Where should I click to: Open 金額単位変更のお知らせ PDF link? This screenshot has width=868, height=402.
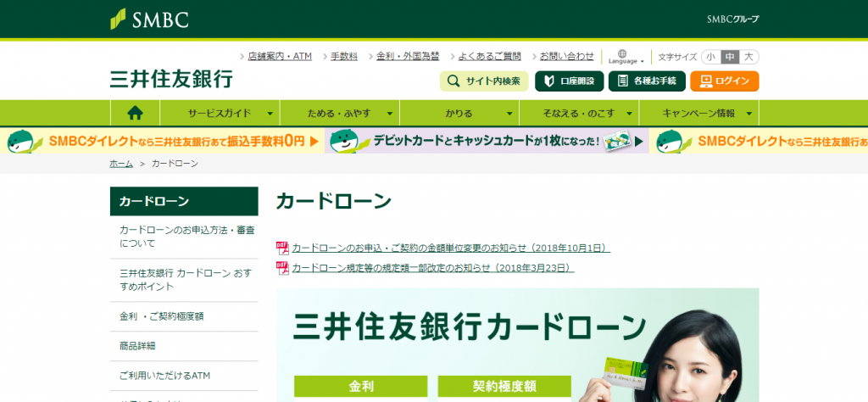(451, 248)
